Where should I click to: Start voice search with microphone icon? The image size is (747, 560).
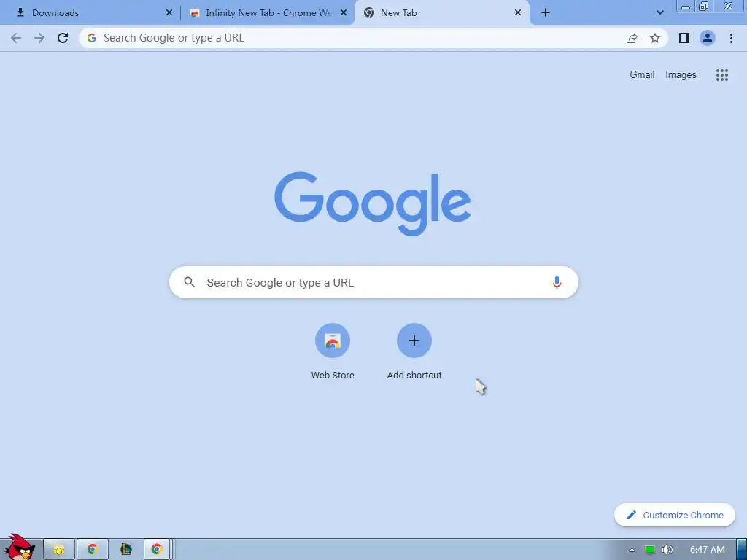557,282
